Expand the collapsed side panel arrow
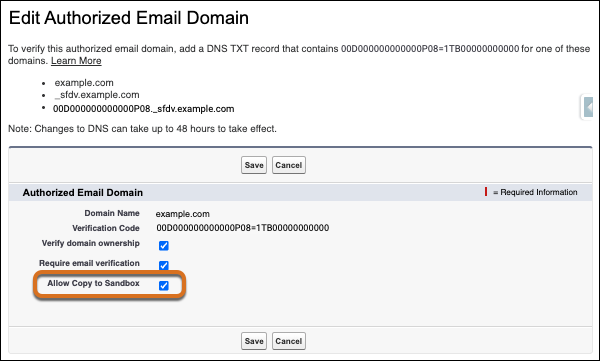This screenshot has height=361, width=600. (x=589, y=107)
